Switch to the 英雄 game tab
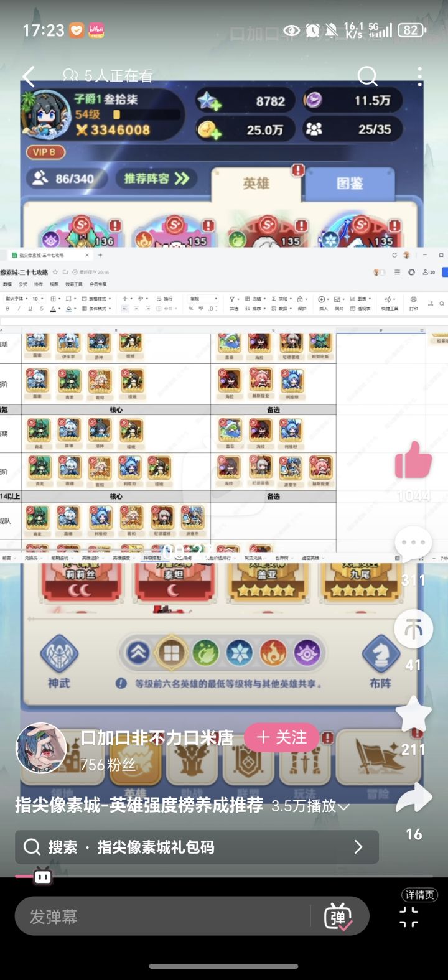 (256, 184)
